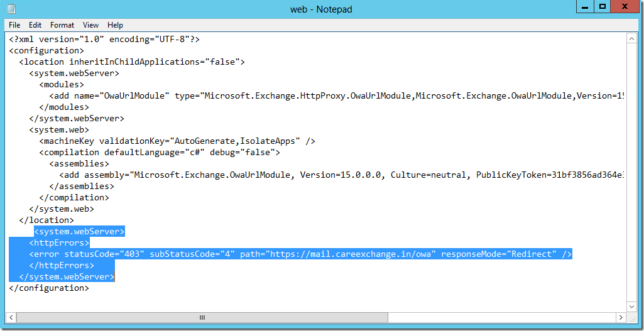Click the closing </configuration> tag
This screenshot has height=331, width=644.
(49, 288)
